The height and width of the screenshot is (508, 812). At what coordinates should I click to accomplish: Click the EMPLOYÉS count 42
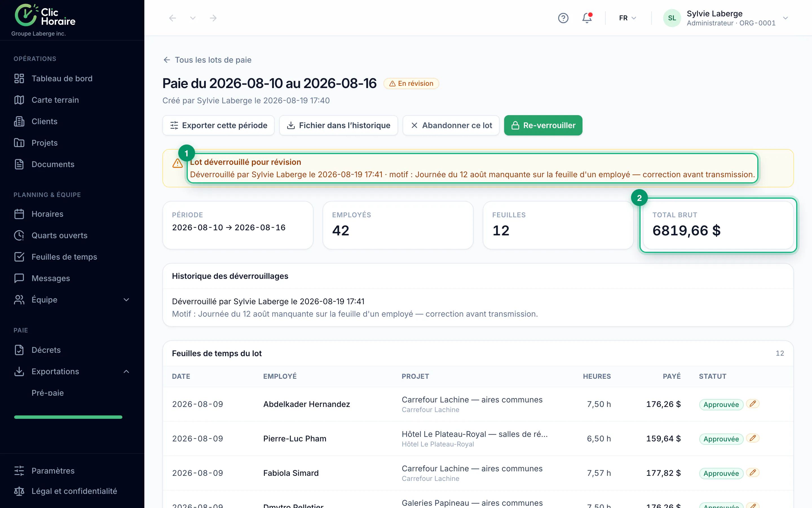point(341,231)
